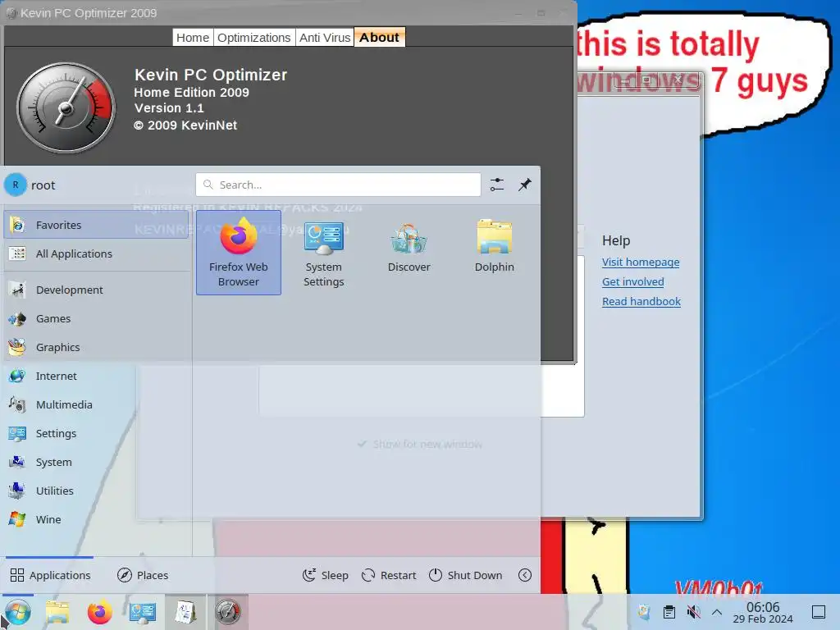Open Home tab in Kevin PC Optimizer
Viewport: 840px width, 630px height.
(x=193, y=38)
